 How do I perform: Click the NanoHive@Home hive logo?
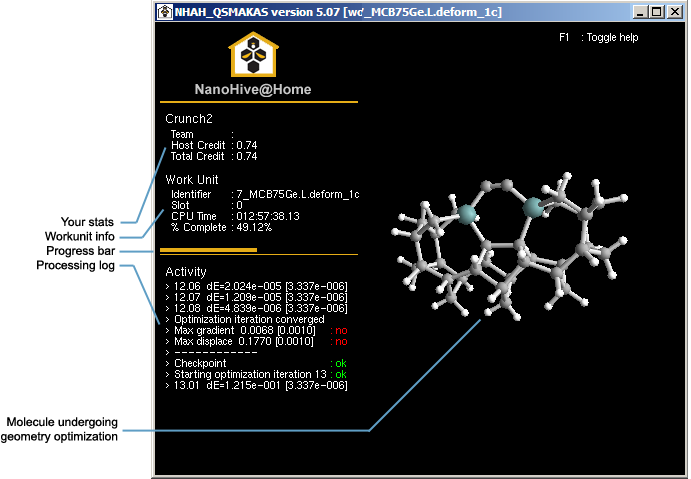pos(253,54)
